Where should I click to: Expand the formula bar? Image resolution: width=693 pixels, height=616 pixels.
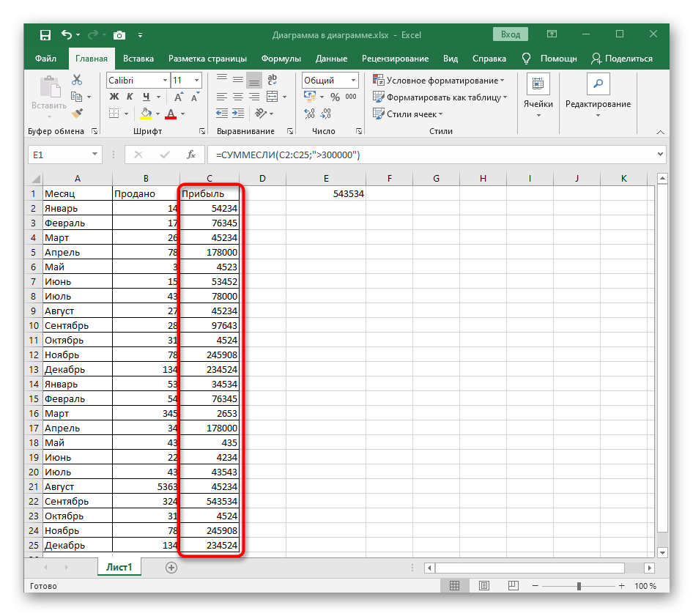[x=660, y=155]
